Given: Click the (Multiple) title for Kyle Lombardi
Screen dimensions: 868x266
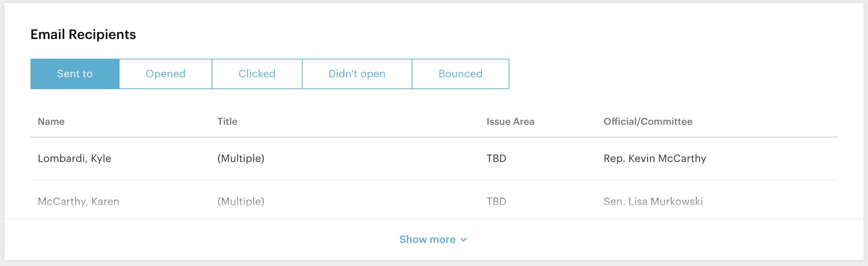Looking at the screenshot, I should [241, 159].
